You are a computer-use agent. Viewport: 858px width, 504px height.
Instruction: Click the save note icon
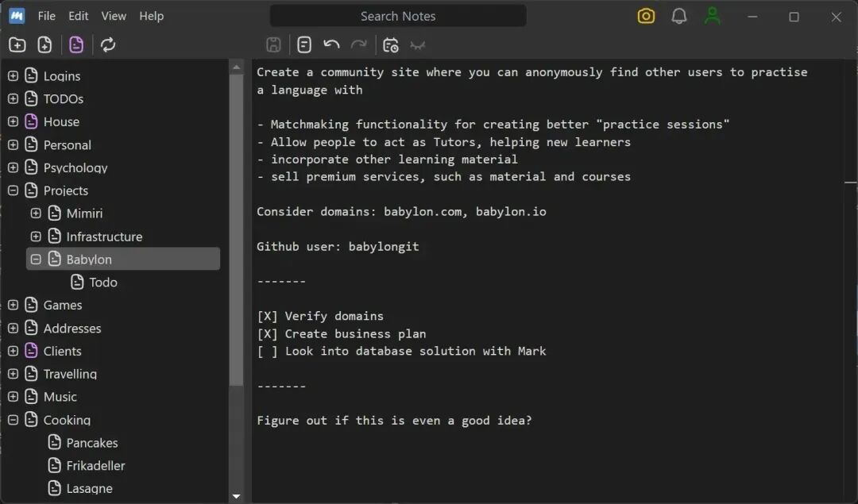pyautogui.click(x=273, y=44)
